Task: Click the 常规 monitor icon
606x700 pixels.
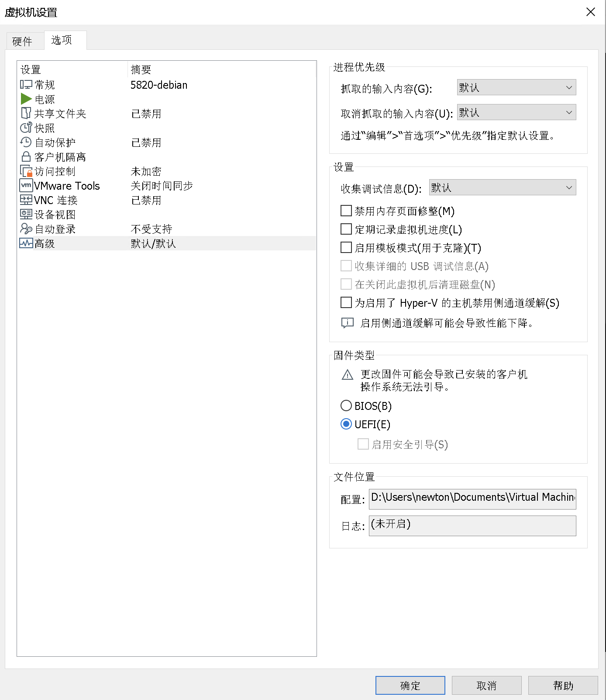Action: click(26, 84)
